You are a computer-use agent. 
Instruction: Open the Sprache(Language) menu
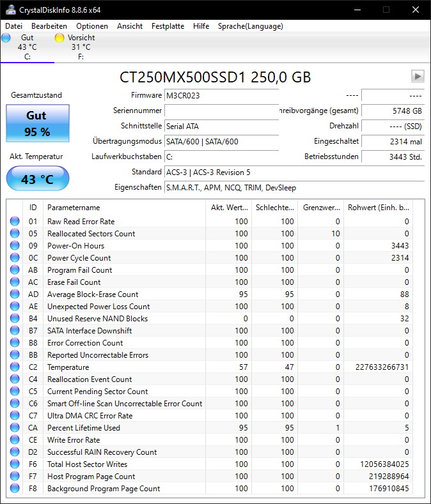(x=251, y=26)
